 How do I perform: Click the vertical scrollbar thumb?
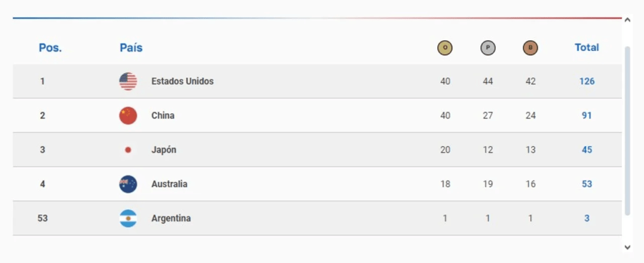pyautogui.click(x=627, y=129)
